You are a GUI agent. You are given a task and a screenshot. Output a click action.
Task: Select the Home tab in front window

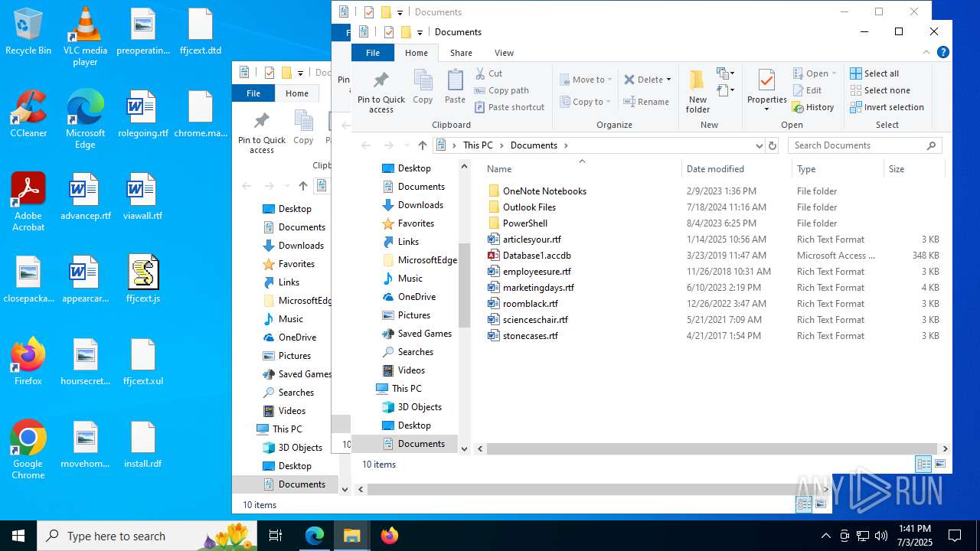(x=416, y=53)
